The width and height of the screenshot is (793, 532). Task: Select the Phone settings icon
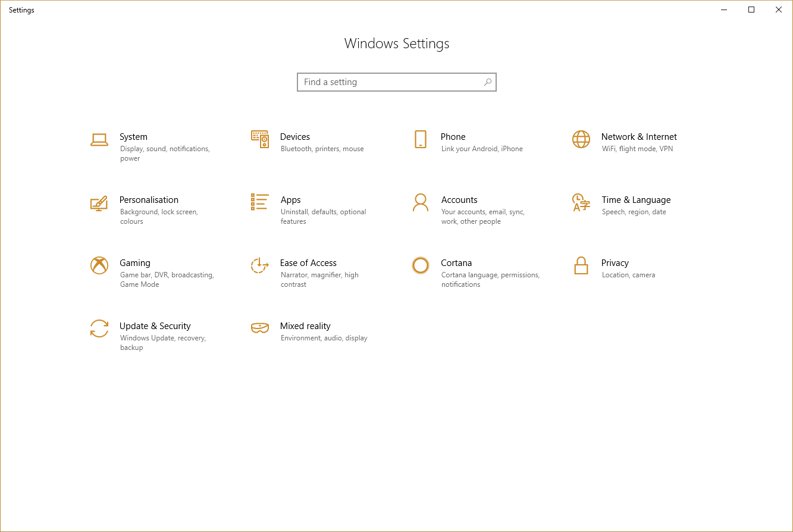click(x=420, y=140)
